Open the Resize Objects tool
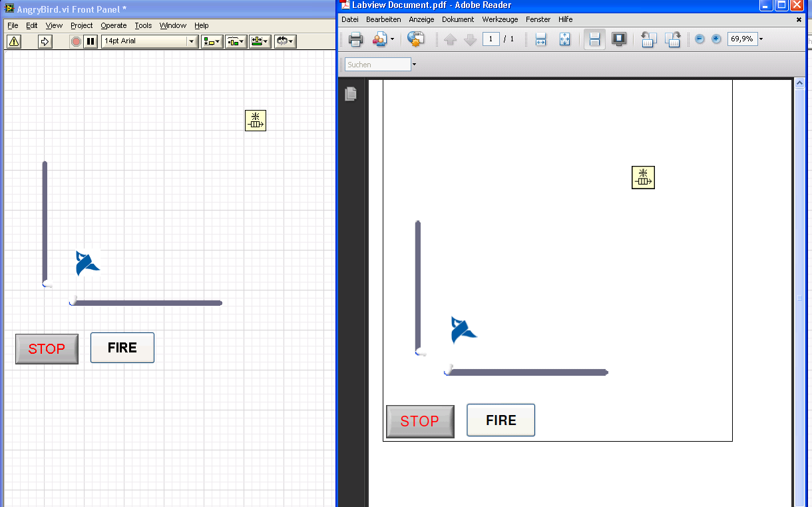The image size is (812, 507). [260, 41]
